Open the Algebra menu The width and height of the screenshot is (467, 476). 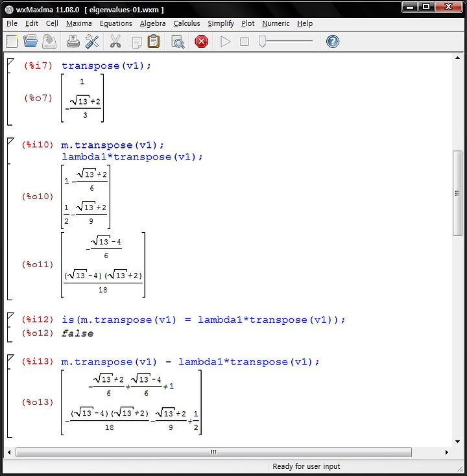152,23
